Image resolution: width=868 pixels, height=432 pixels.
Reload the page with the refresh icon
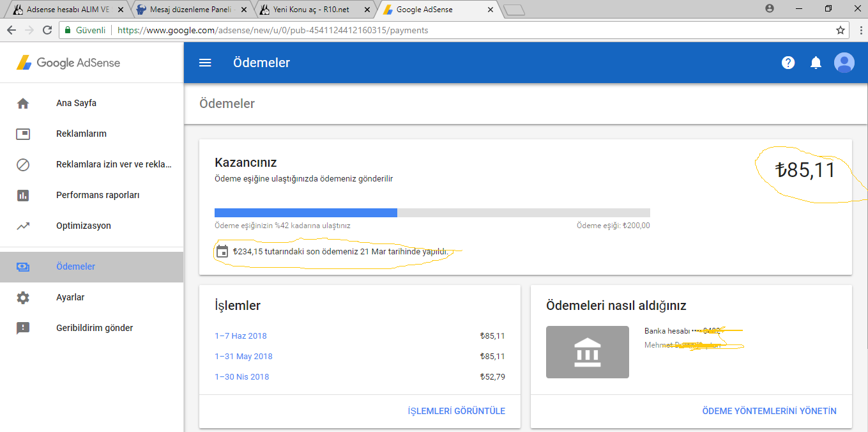47,30
